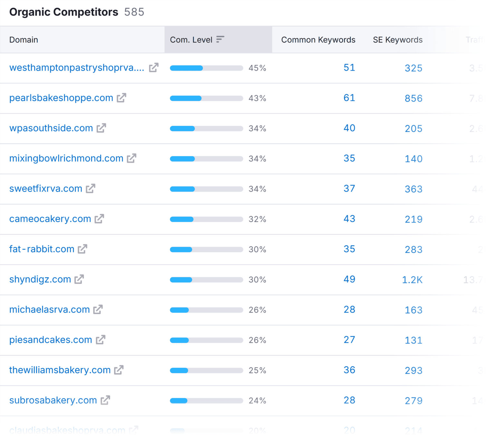This screenshot has height=448, width=495.
Task: Open thewilliamsbakery.com domain link
Action: (x=60, y=370)
